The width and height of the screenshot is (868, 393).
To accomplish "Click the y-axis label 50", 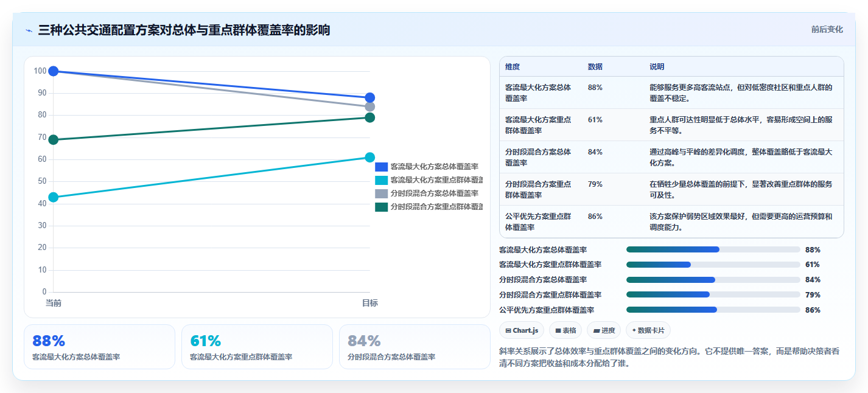I will tap(42, 181).
